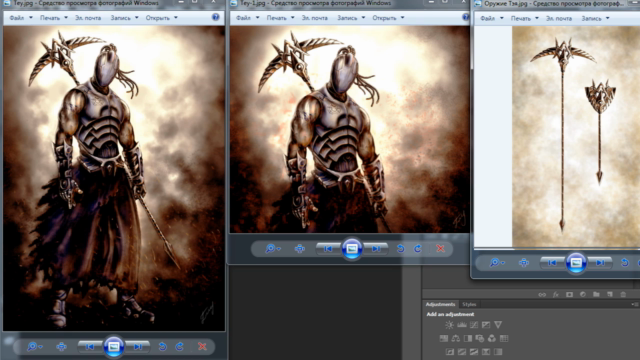Open zoom control in Tey.jpg window
The width and height of the screenshot is (640, 360).
tap(34, 347)
